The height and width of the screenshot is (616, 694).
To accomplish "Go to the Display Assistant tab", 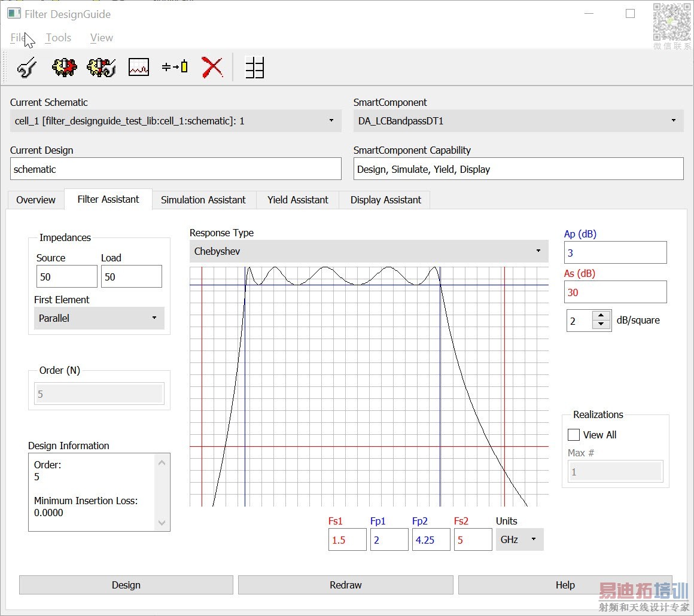I will [x=385, y=200].
